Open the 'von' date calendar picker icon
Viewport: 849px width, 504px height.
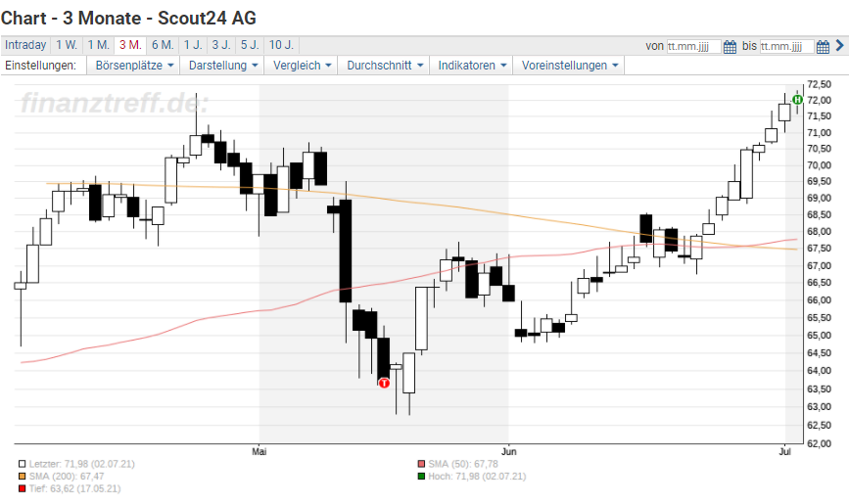(730, 46)
